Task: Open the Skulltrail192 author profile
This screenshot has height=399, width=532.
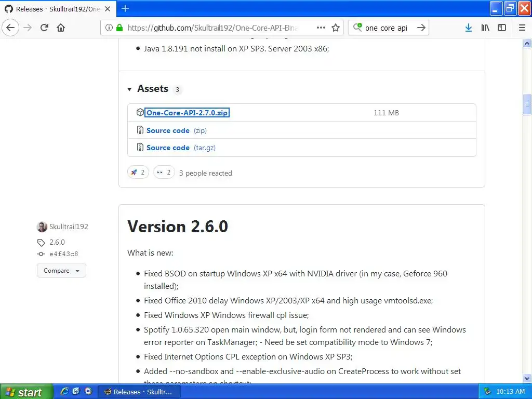Action: click(x=69, y=227)
